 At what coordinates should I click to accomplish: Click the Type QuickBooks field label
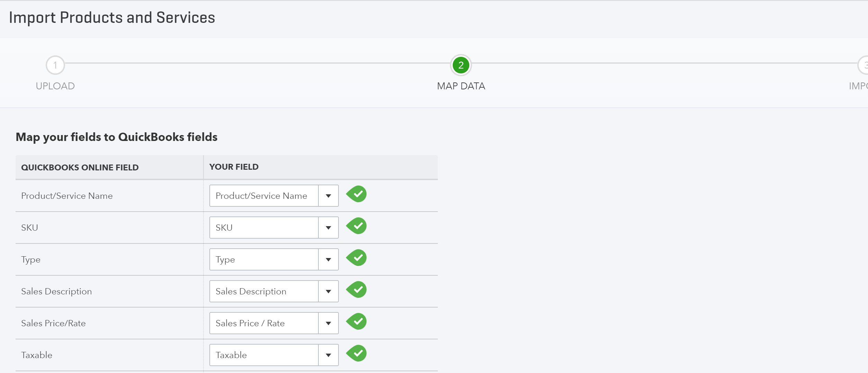click(31, 260)
